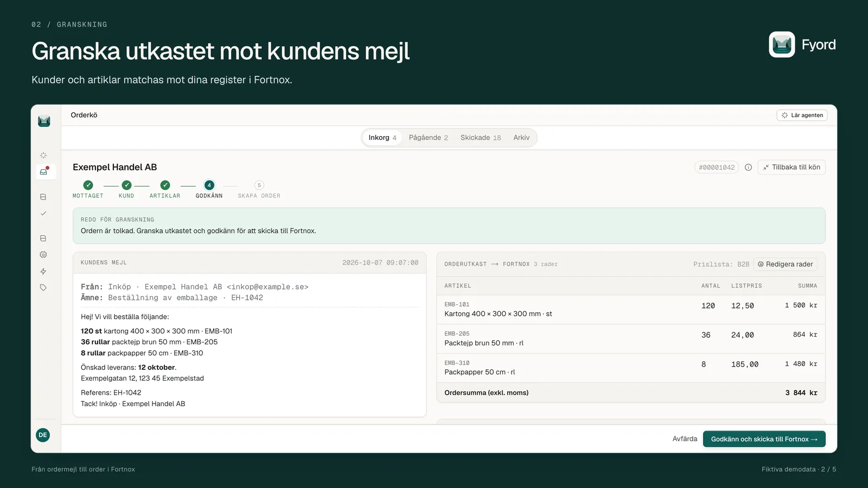Click the order number #00001042 badge
The height and width of the screenshot is (488, 868).
717,168
